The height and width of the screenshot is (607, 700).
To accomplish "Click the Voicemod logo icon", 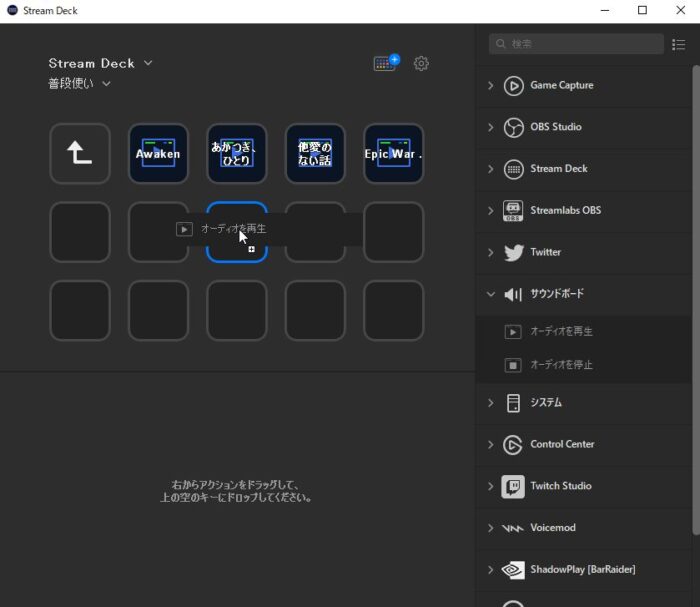I will tap(512, 528).
